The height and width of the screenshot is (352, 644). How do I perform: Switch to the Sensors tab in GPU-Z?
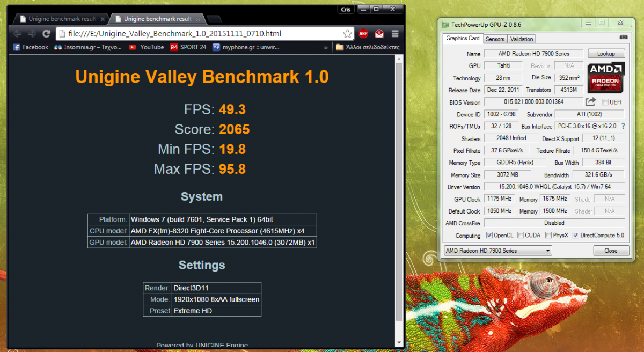click(x=495, y=39)
